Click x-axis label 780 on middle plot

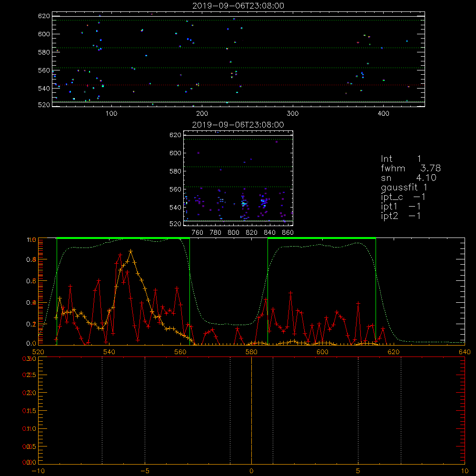pyautogui.click(x=216, y=233)
